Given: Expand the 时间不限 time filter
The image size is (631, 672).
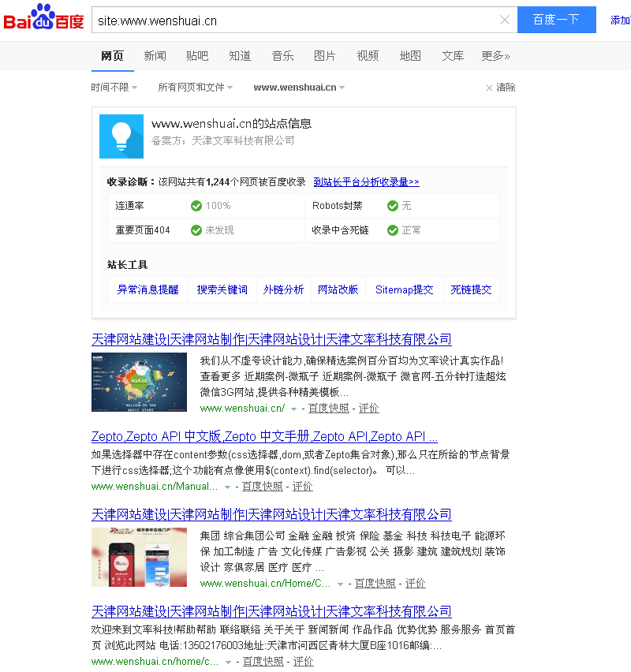Looking at the screenshot, I should point(114,88).
